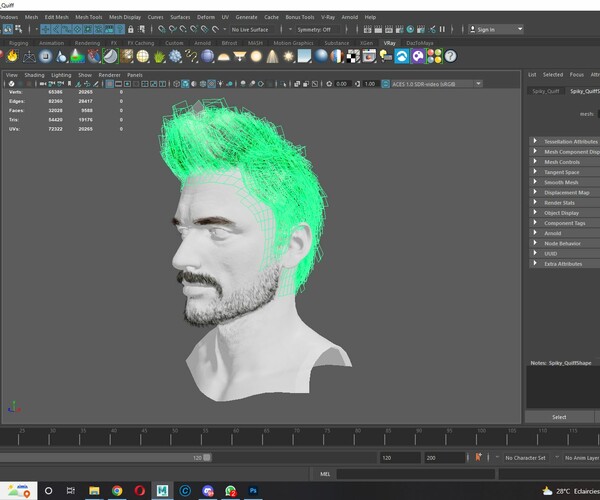The width and height of the screenshot is (600, 500).
Task: Select the Spiky_Quiff node tab
Action: click(x=546, y=91)
